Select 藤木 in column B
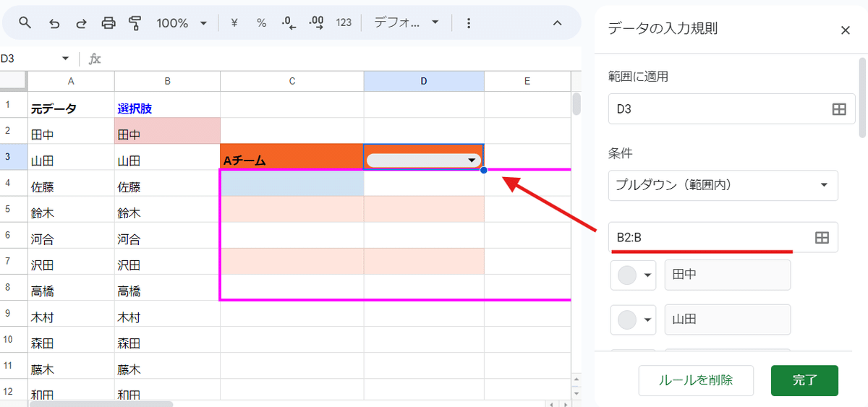This screenshot has width=868, height=407. (x=167, y=366)
